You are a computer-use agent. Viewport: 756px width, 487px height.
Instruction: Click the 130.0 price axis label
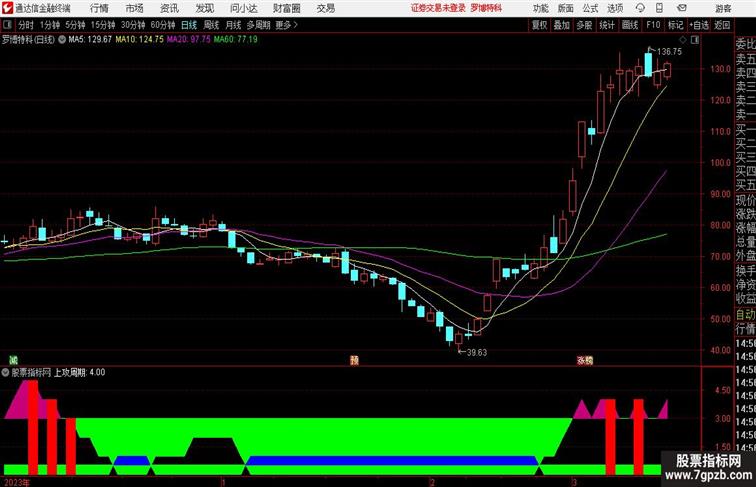coord(720,69)
